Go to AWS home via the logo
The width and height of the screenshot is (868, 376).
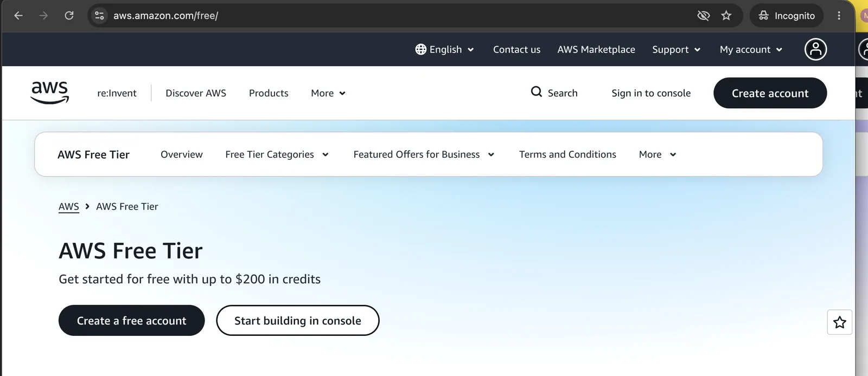[50, 93]
